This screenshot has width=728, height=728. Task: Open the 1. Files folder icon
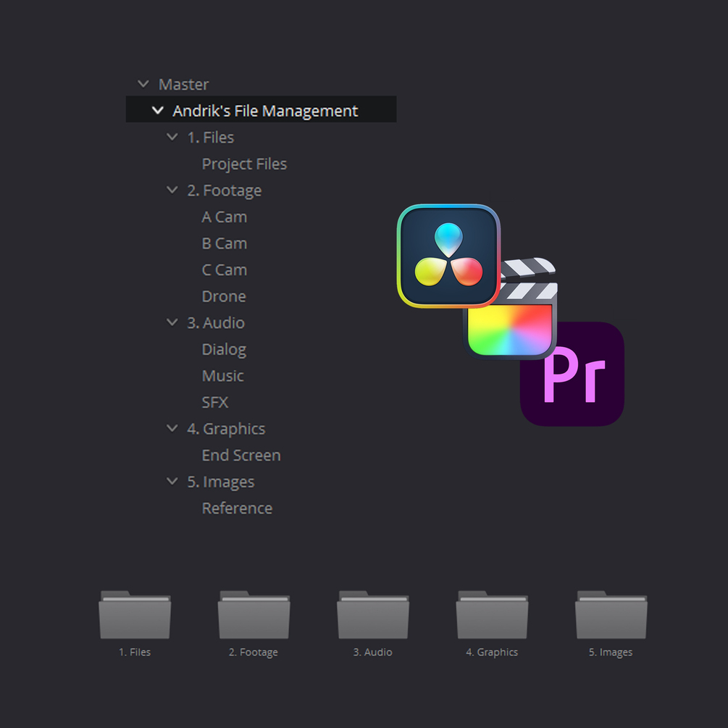click(x=135, y=615)
